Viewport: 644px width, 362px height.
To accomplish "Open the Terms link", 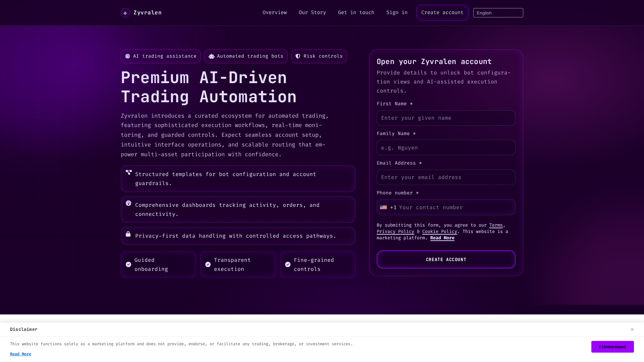I will coord(496,225).
